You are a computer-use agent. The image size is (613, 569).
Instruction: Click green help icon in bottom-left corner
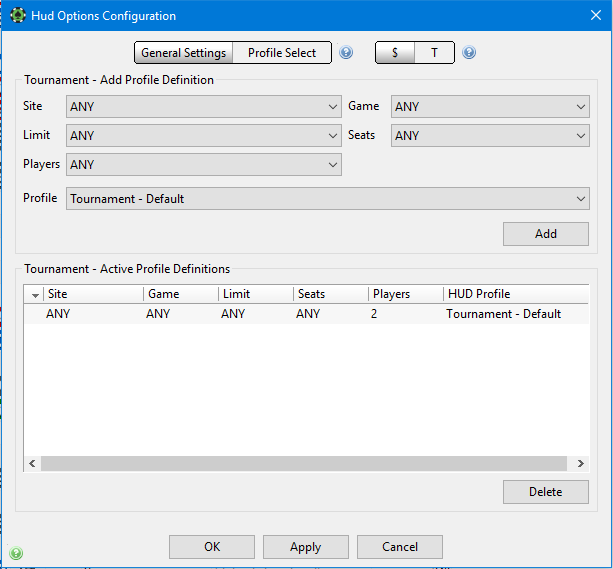pyautogui.click(x=16, y=553)
